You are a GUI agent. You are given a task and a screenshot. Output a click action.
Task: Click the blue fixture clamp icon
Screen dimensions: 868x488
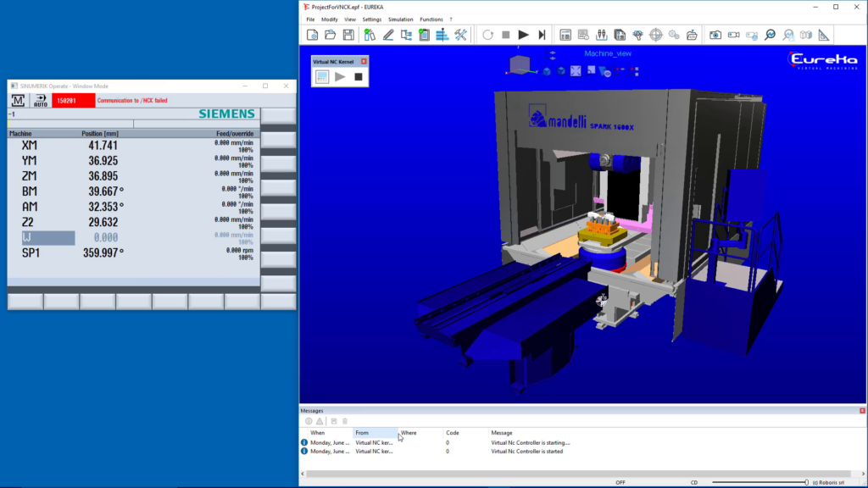point(637,35)
